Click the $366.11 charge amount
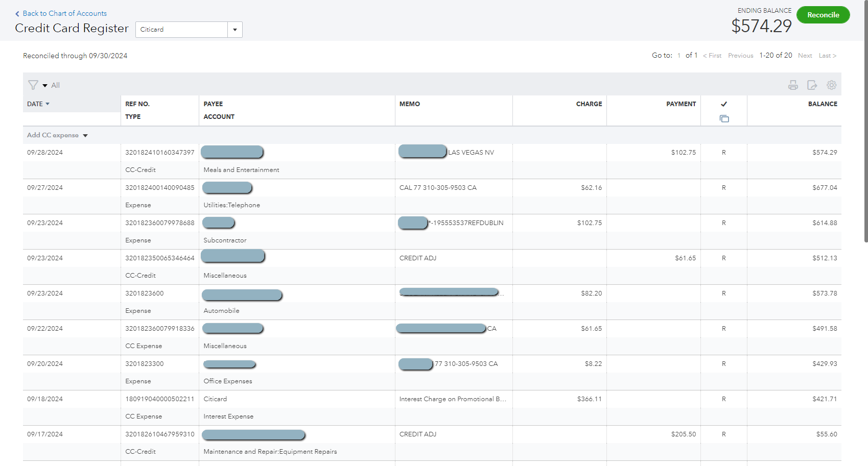Viewport: 868px width, 466px height. click(x=590, y=399)
